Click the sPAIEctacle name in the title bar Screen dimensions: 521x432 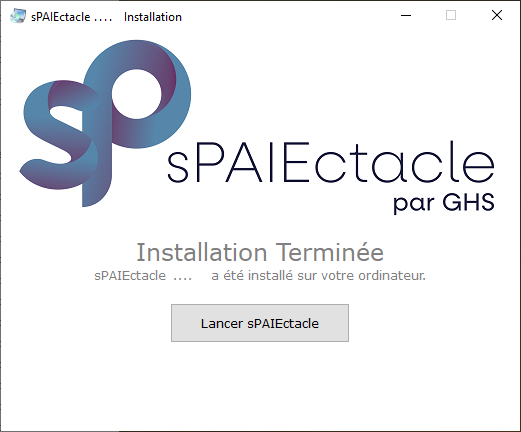[60, 17]
